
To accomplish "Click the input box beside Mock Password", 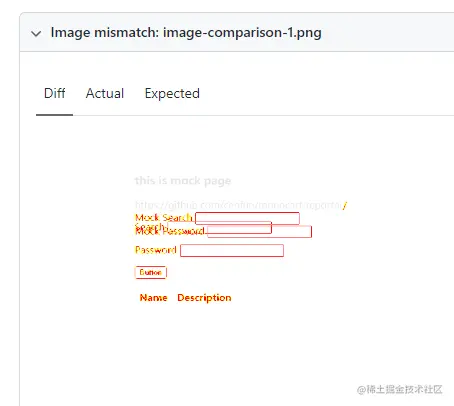I will 260,231.
